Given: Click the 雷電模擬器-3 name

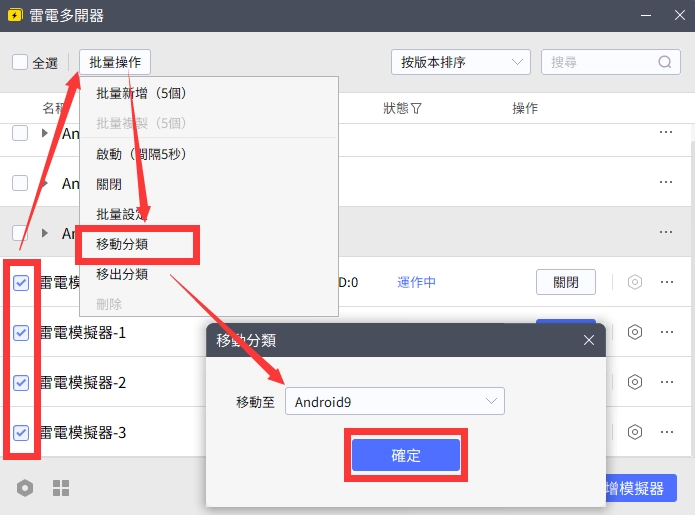Looking at the screenshot, I should click(83, 433).
